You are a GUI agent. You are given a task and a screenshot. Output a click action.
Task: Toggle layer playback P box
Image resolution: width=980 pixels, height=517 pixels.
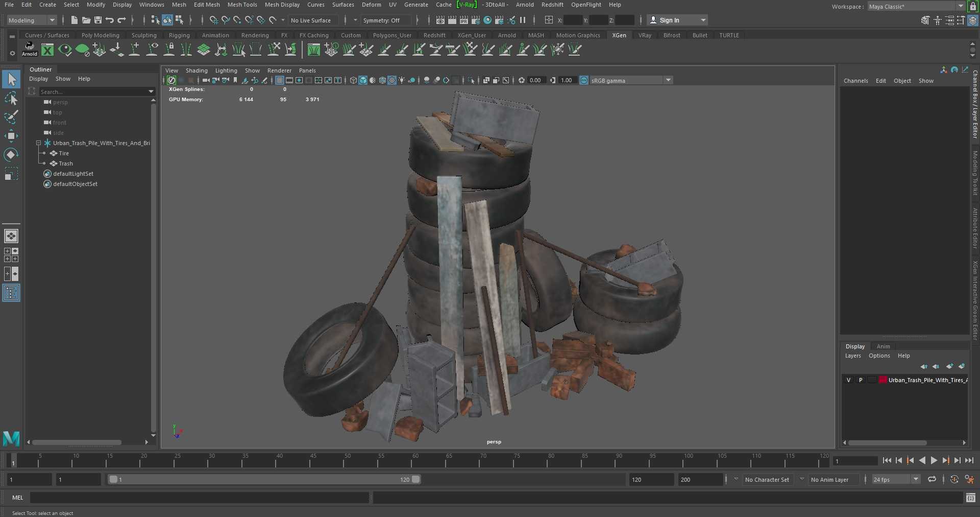(x=861, y=380)
